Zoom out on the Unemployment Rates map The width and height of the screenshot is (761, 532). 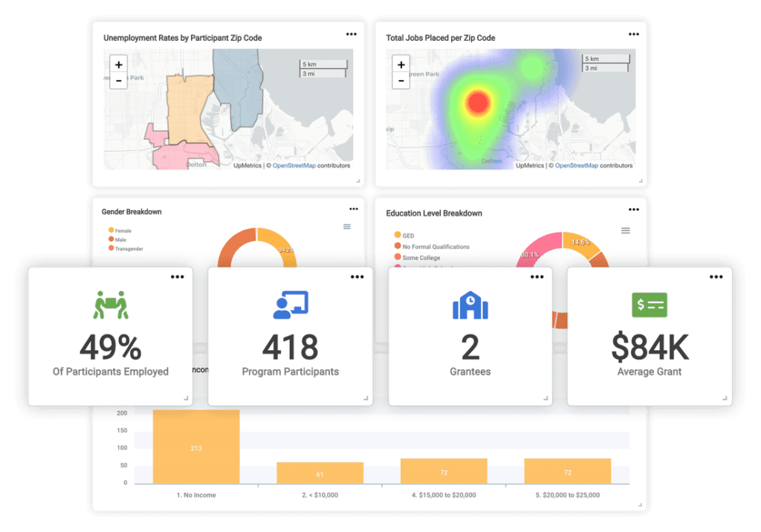(119, 81)
